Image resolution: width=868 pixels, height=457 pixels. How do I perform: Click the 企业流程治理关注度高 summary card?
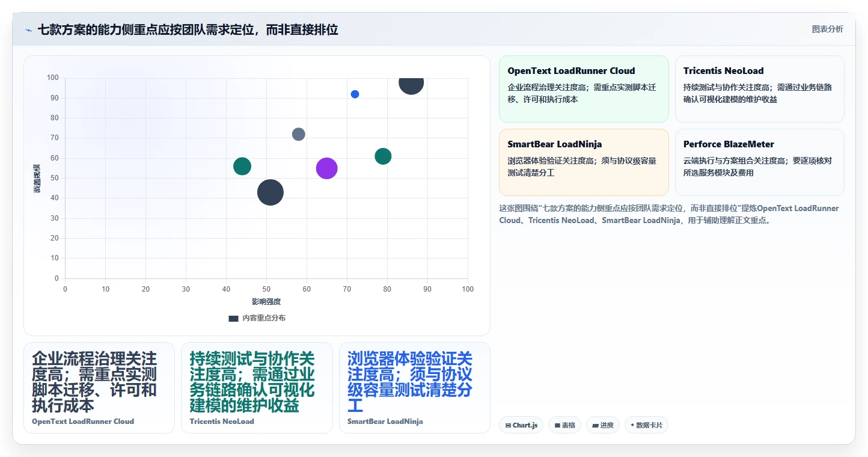coord(99,388)
